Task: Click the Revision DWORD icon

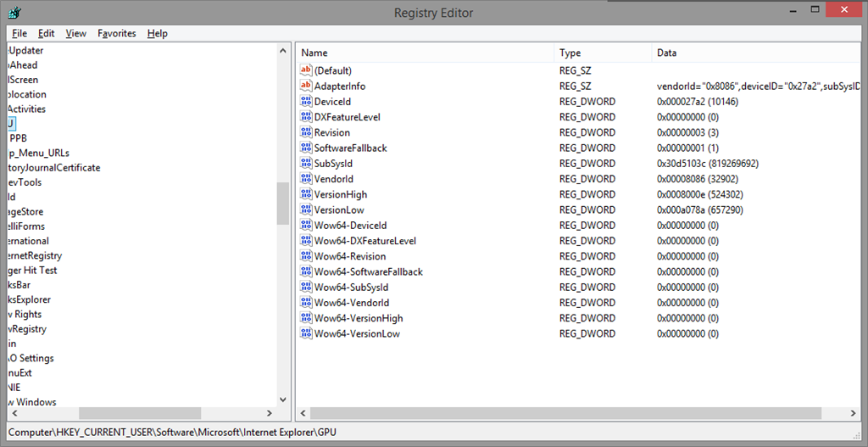Action: (x=306, y=132)
